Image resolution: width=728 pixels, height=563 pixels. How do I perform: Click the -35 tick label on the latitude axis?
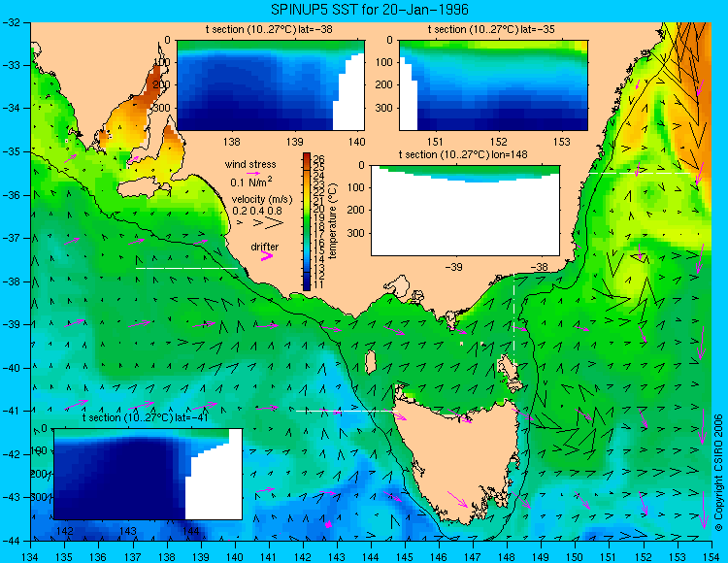11,151
